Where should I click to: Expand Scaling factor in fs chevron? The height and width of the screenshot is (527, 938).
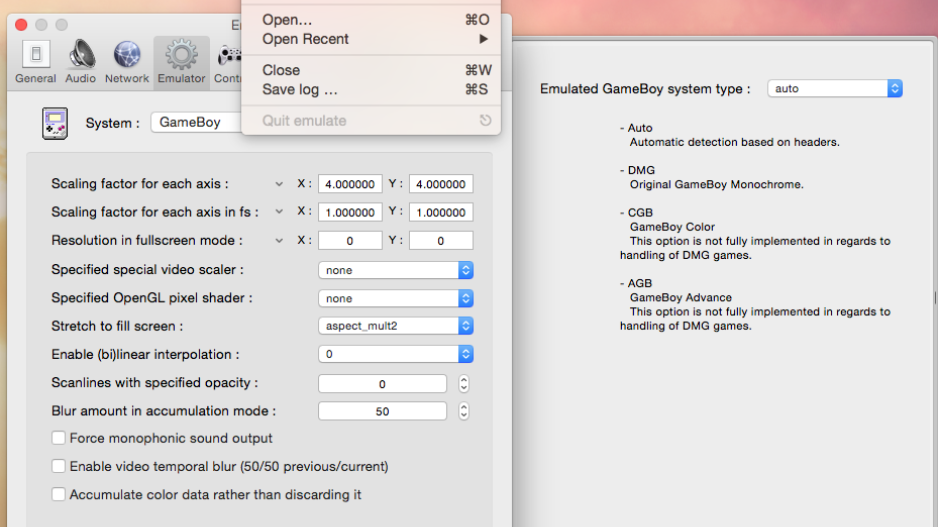279,212
